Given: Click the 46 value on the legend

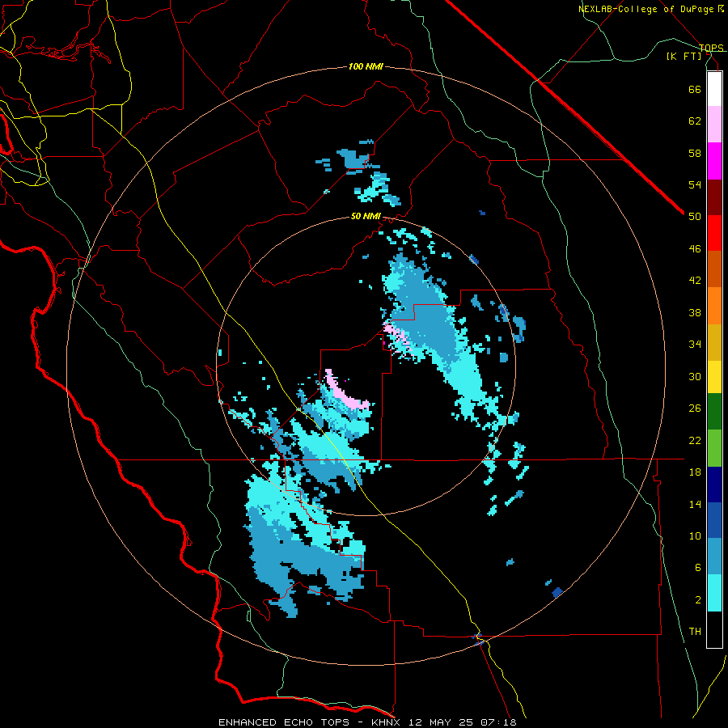Looking at the screenshot, I should tap(695, 248).
